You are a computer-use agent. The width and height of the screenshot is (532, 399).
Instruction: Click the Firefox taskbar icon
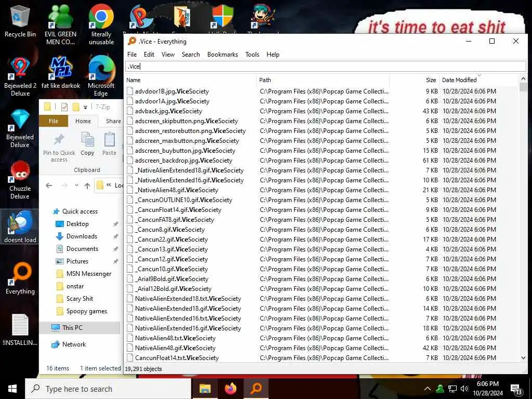[x=231, y=389]
